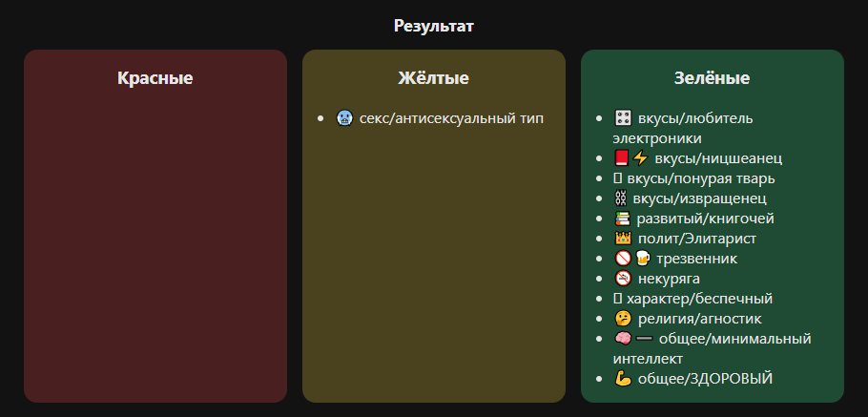
Task: Click the control knobs emoji before любитель электроники
Action: tap(623, 118)
